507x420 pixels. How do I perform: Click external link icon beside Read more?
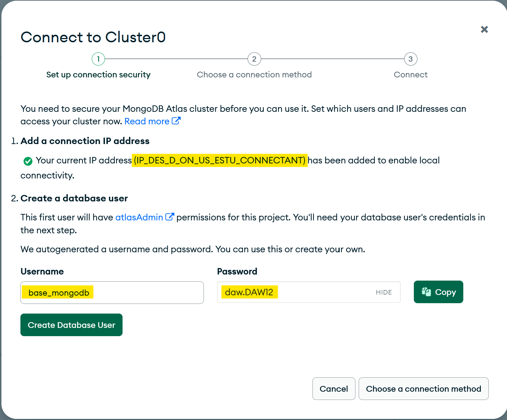point(176,121)
